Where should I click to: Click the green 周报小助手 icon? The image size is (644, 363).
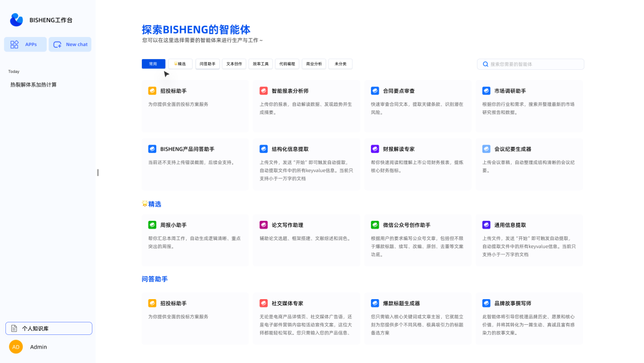click(x=153, y=225)
